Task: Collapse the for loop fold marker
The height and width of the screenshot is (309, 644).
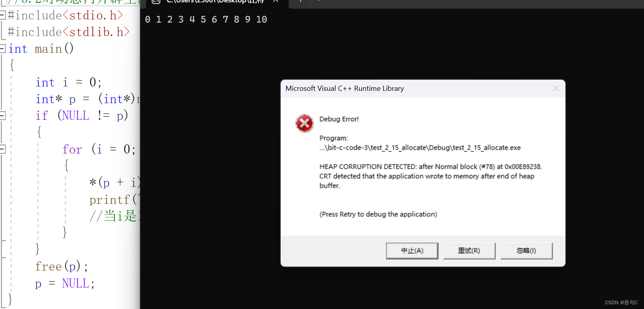Action: [x=2, y=149]
